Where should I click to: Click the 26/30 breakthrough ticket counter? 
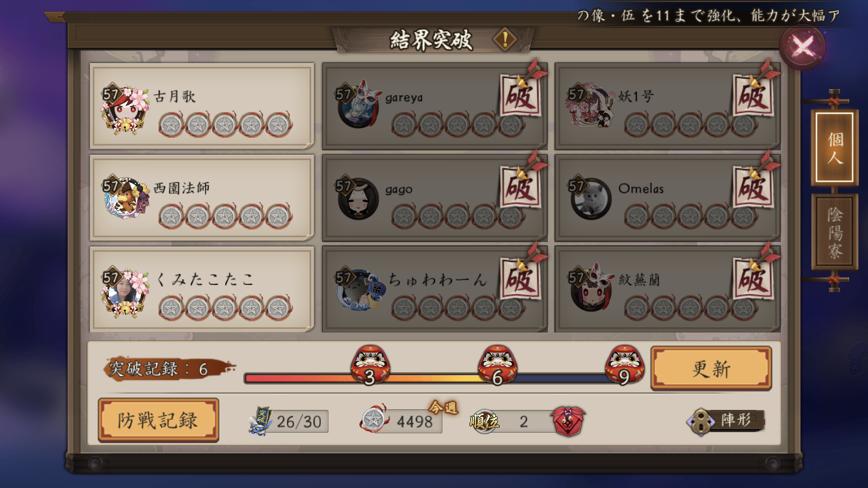pos(288,422)
